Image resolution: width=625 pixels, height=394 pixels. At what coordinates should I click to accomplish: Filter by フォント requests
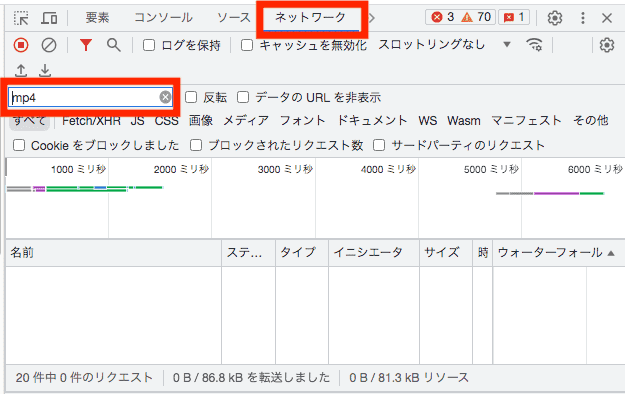tap(303, 120)
